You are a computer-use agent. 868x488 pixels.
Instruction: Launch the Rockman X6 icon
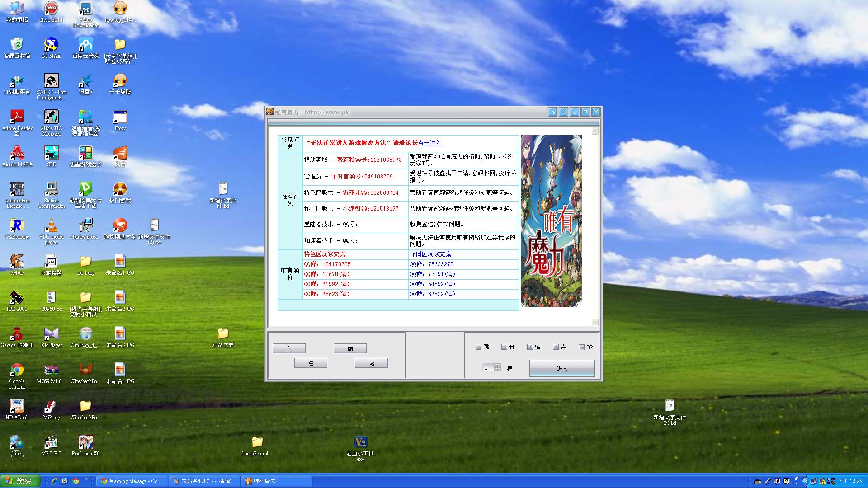(85, 442)
